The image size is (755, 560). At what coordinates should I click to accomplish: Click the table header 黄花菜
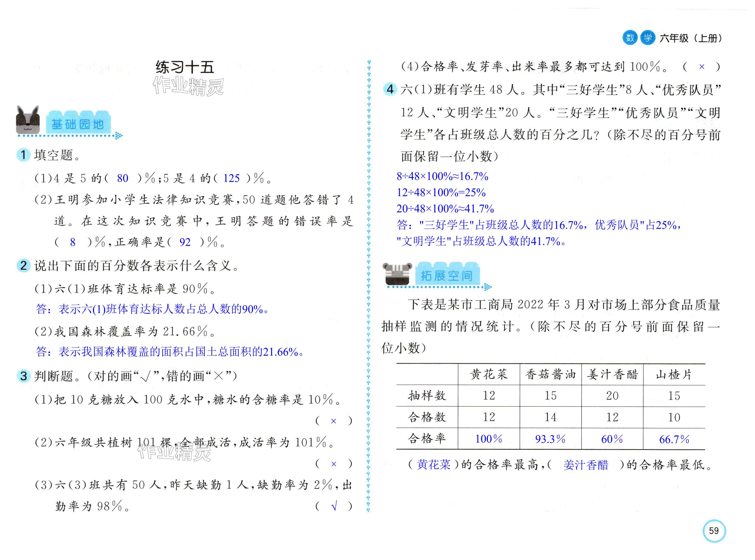pos(489,375)
